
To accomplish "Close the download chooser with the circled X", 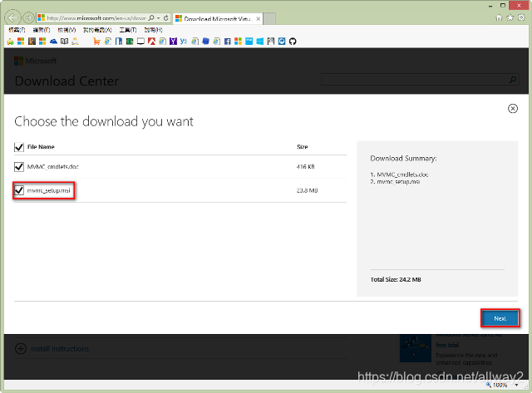I will [513, 109].
